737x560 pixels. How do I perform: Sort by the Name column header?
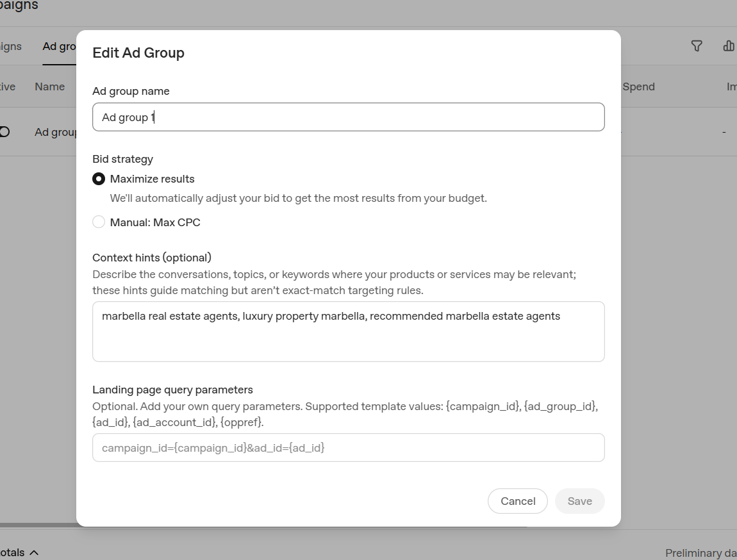[50, 86]
